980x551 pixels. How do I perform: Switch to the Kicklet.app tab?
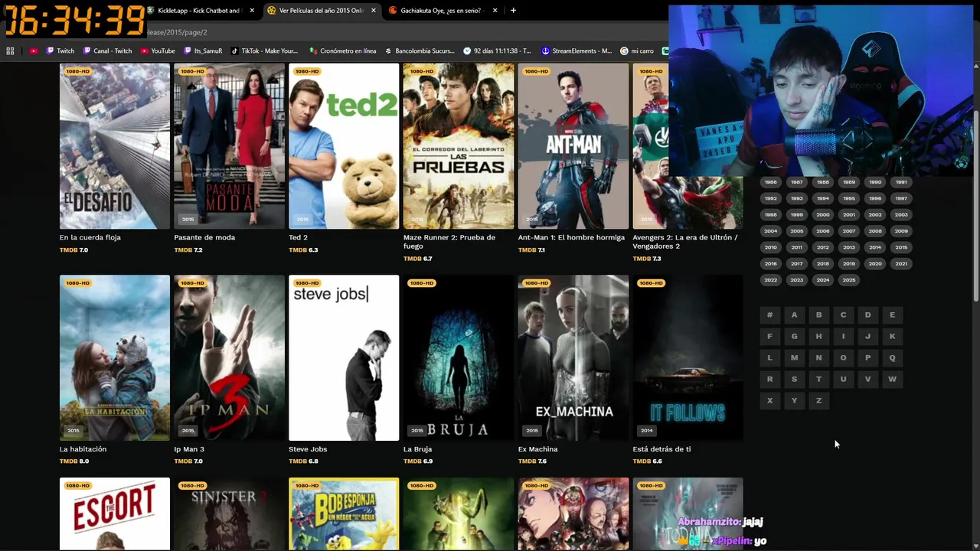pyautogui.click(x=201, y=11)
